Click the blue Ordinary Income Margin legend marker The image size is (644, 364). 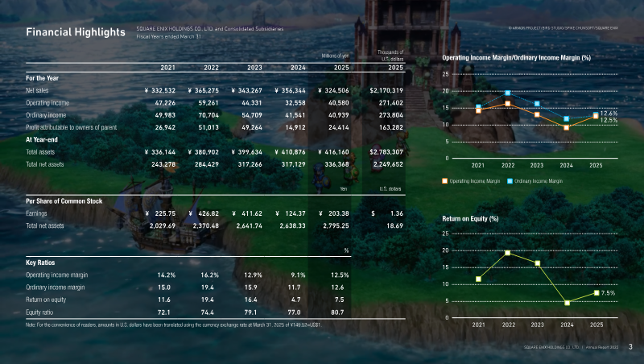tap(510, 181)
